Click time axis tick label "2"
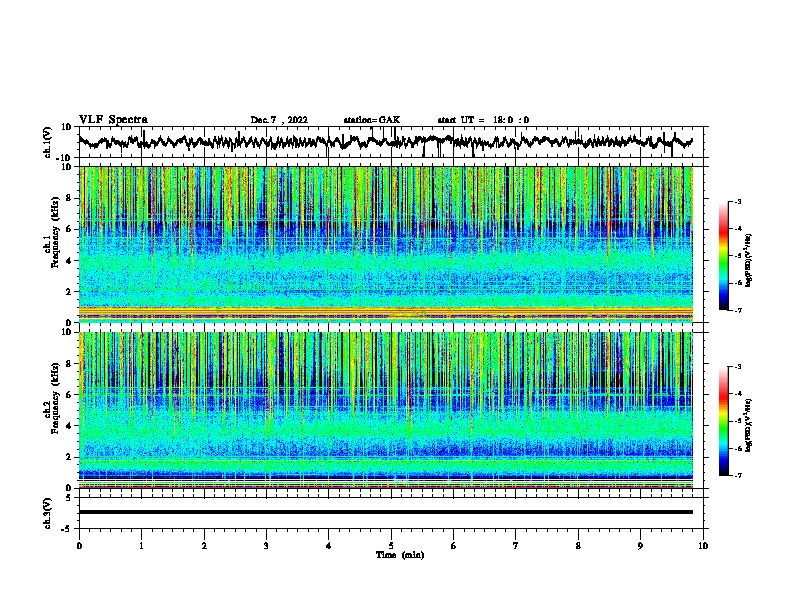792x612 pixels. point(204,546)
